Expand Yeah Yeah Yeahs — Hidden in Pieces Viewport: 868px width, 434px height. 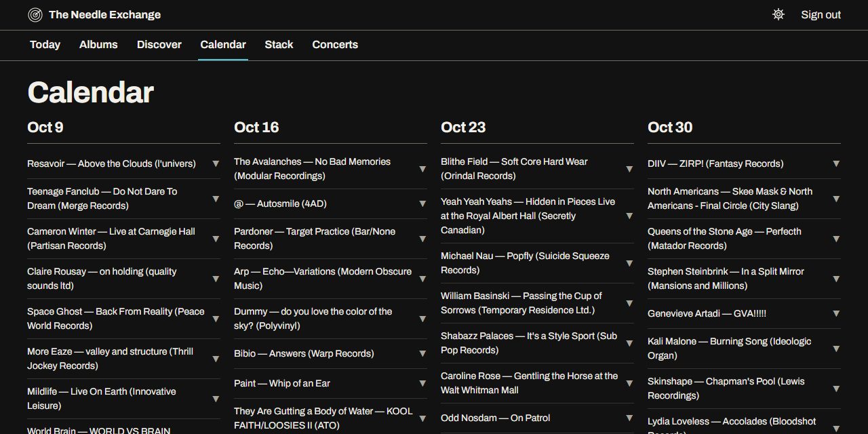537,216
